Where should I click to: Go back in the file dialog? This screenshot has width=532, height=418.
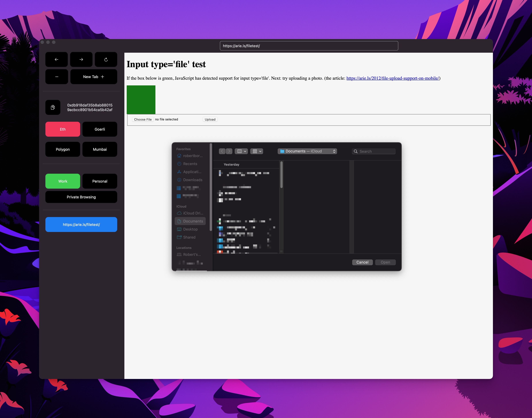[x=222, y=151]
